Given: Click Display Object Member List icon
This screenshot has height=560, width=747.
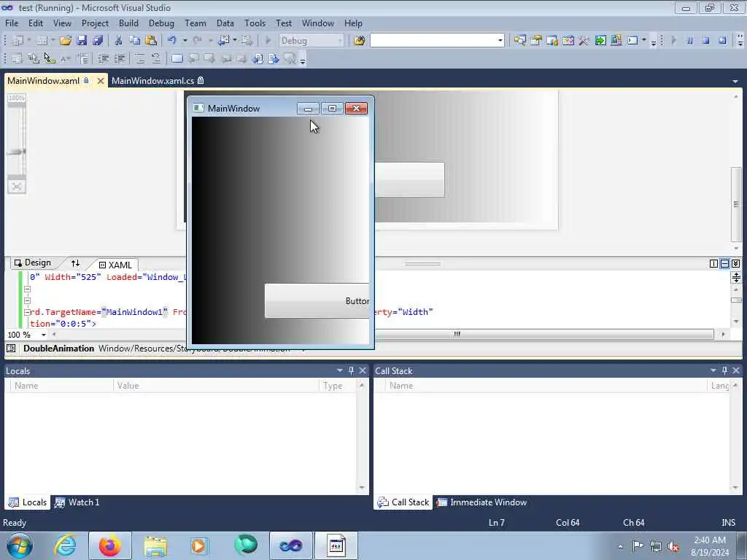Looking at the screenshot, I should tap(18, 58).
